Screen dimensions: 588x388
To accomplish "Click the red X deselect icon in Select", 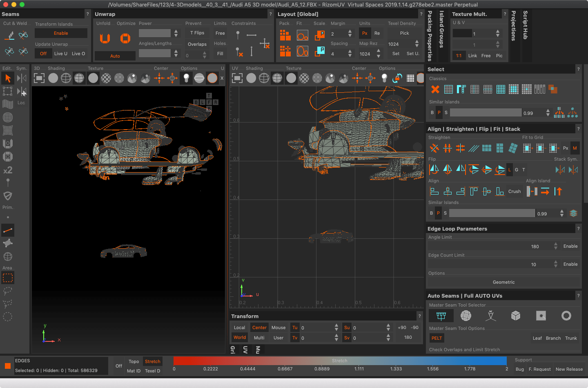I will coord(435,89).
